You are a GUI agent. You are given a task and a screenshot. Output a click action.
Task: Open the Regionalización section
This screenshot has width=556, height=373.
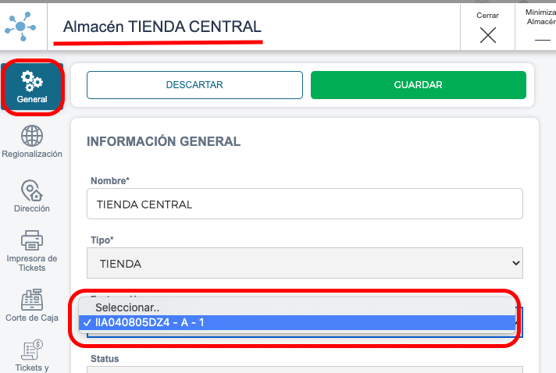click(x=32, y=141)
